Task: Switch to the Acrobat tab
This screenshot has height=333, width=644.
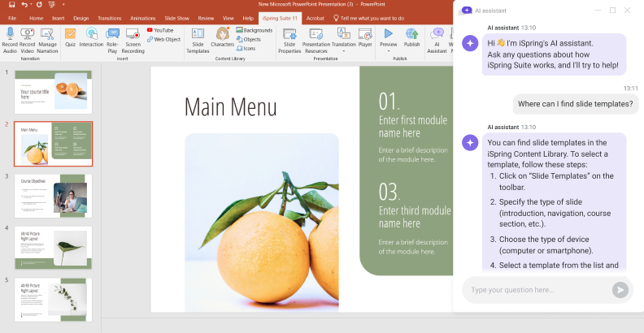Action: (x=315, y=18)
